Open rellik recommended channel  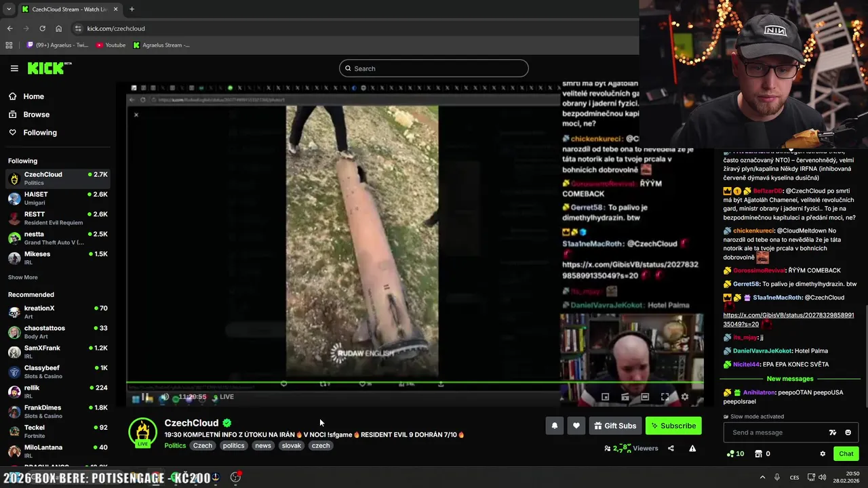pos(58,391)
